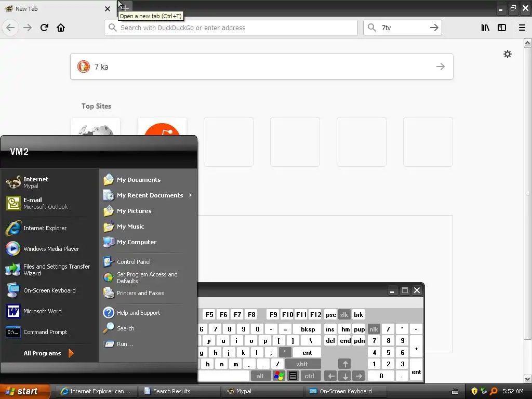Click the F5 key on keyboard
The width and height of the screenshot is (532, 399).
point(210,314)
